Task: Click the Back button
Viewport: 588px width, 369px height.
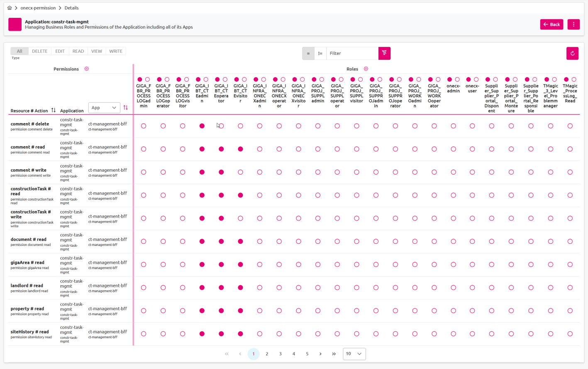Action: 551,24
